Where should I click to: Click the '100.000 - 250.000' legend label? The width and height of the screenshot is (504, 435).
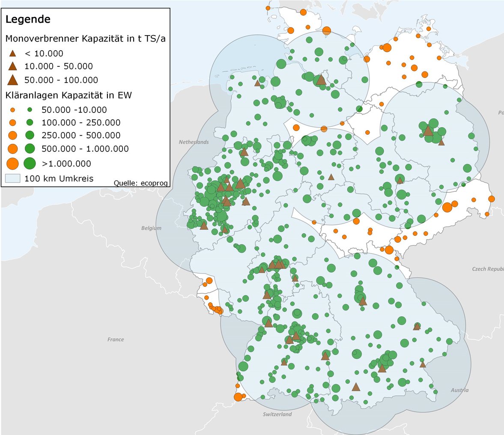(81, 122)
